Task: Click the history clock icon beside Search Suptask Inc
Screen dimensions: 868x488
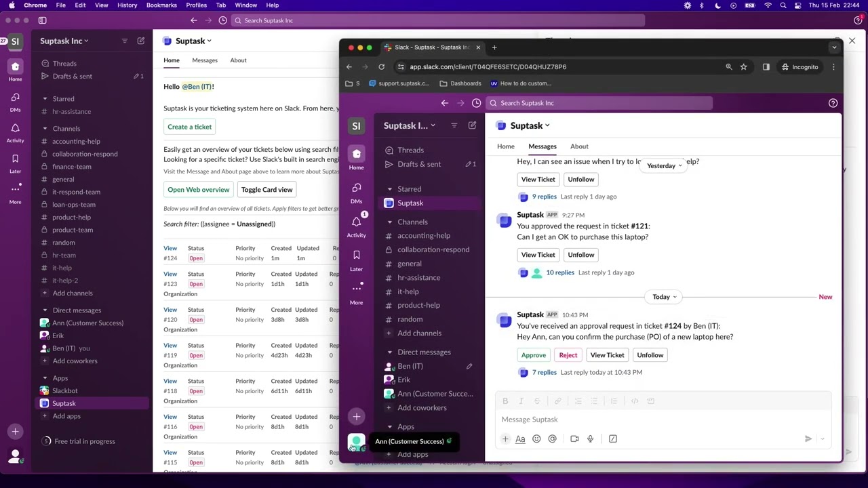Action: click(x=476, y=103)
